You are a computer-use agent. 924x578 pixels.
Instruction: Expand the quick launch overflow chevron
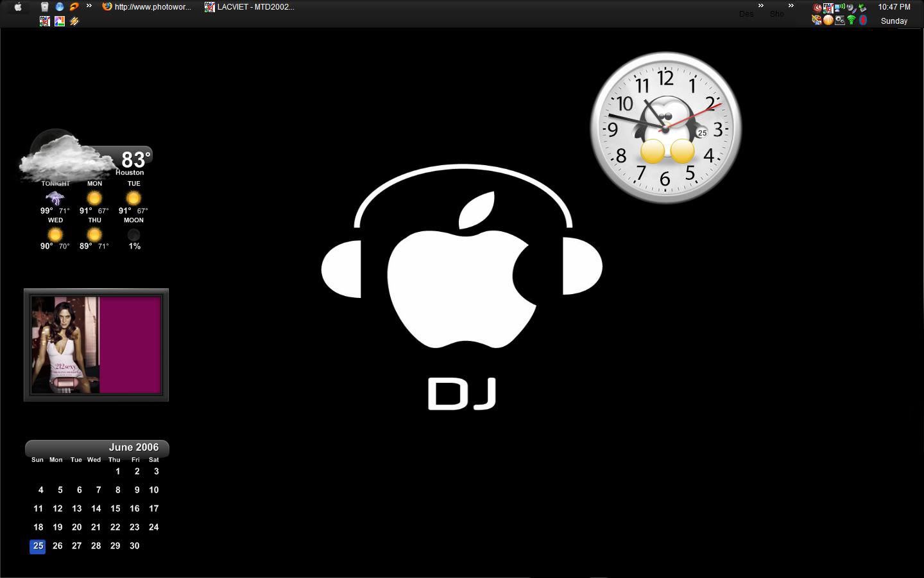[x=89, y=6]
